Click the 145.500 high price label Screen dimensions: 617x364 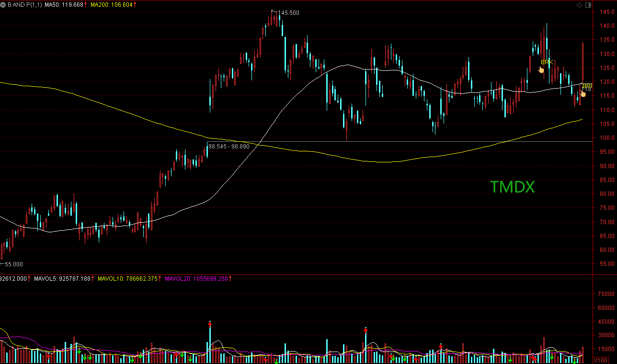[x=288, y=13]
